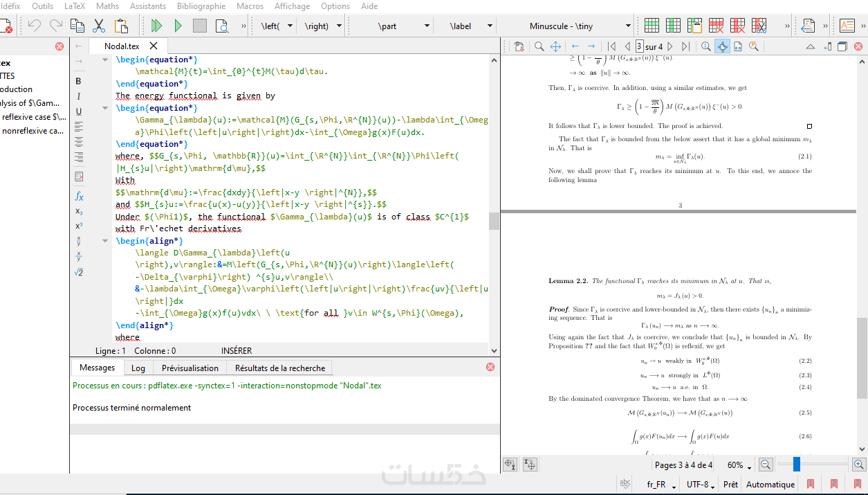868x495 pixels.
Task: Click the Redo arrow icon
Action: (x=56, y=26)
